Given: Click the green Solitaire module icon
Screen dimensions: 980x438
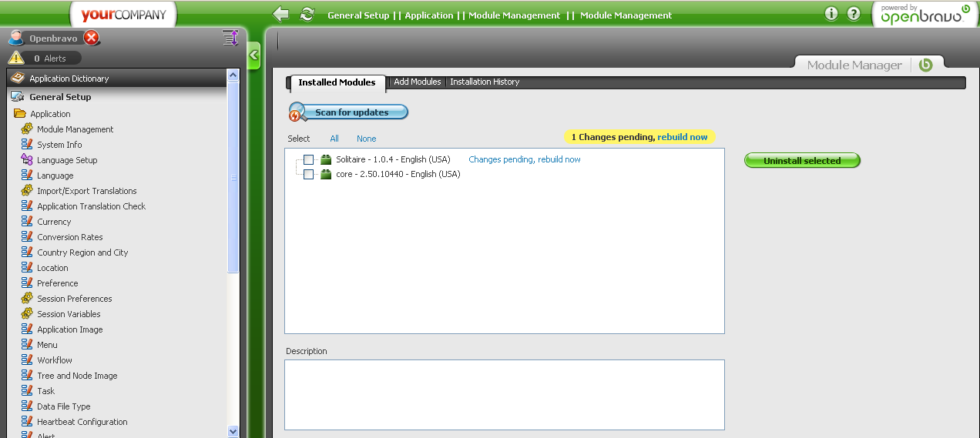Looking at the screenshot, I should pyautogui.click(x=326, y=159).
